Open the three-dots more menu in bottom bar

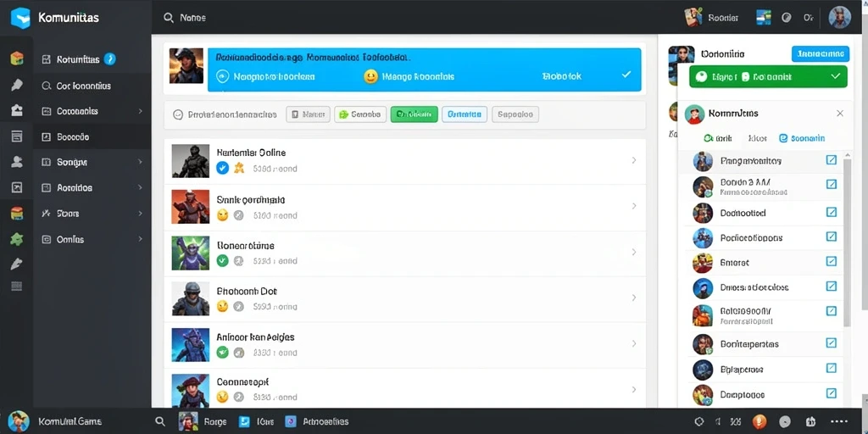coord(839,421)
